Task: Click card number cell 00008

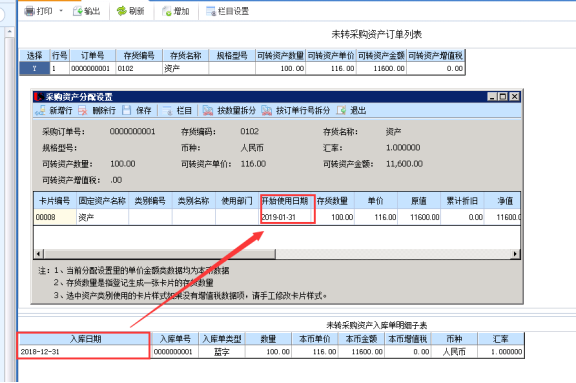Action: (x=55, y=217)
